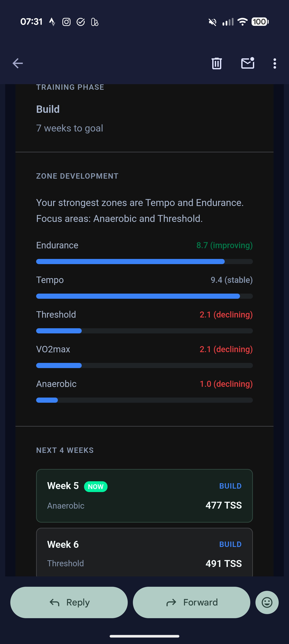The image size is (289, 644).
Task: Tap the Endurance progress bar
Action: tap(144, 262)
